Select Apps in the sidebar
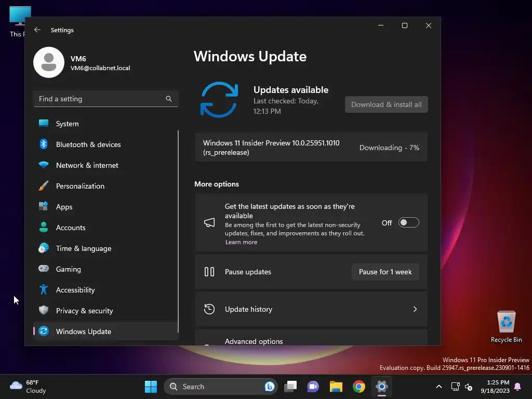The image size is (532, 399). [x=105, y=207]
